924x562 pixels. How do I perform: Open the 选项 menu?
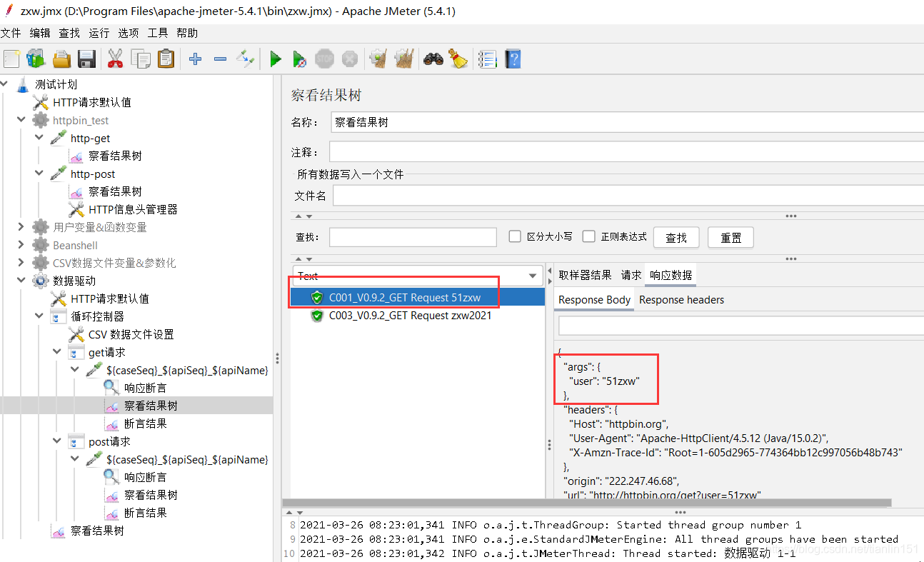tap(129, 33)
